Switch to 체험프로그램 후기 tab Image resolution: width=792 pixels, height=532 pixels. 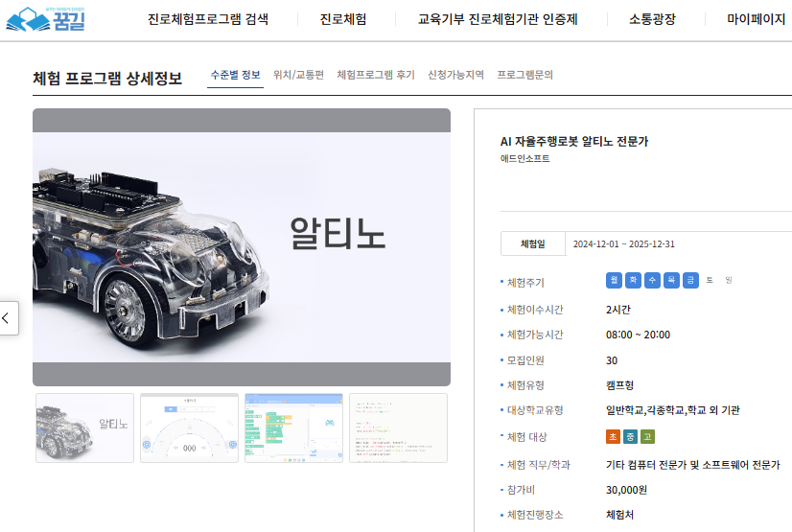(x=376, y=75)
